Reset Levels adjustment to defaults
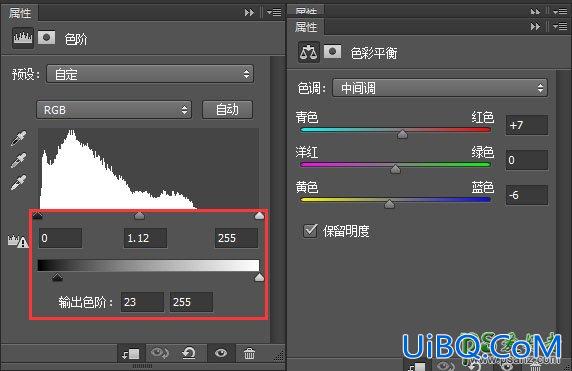The width and height of the screenshot is (572, 371). [189, 353]
